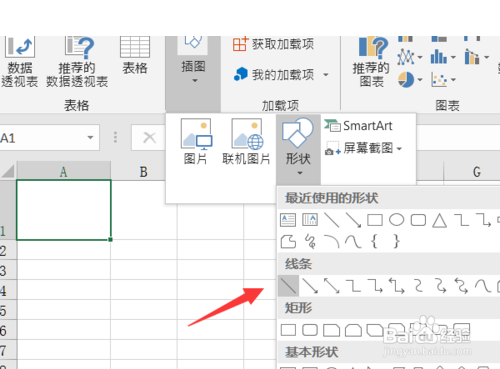Image resolution: width=500 pixels, height=369 pixels.
Task: Insert a table using the 表格 icon
Action: (x=135, y=47)
